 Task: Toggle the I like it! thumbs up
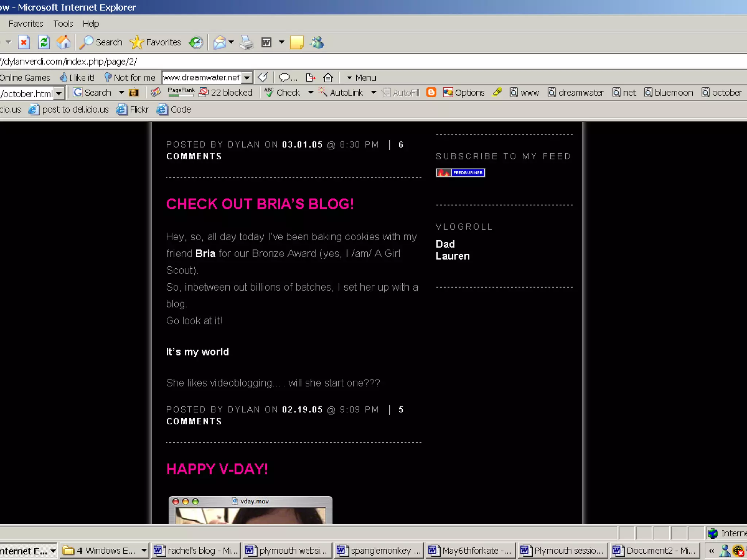(77, 78)
